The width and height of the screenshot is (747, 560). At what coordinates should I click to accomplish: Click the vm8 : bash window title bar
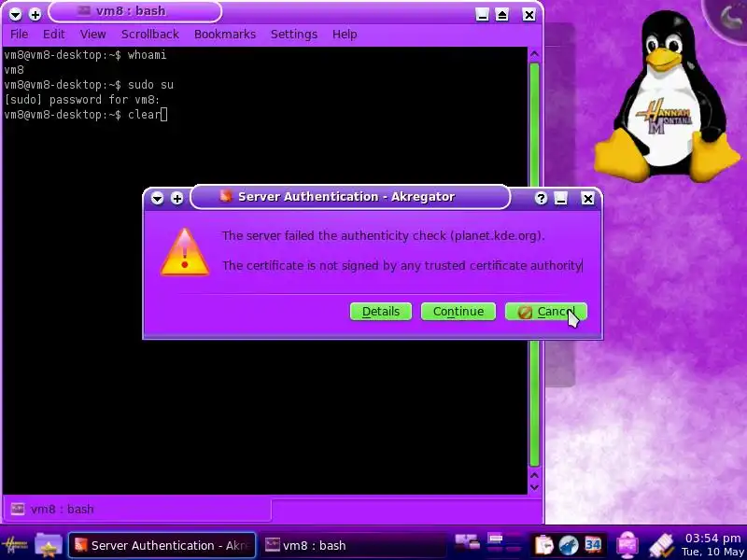coord(134,11)
